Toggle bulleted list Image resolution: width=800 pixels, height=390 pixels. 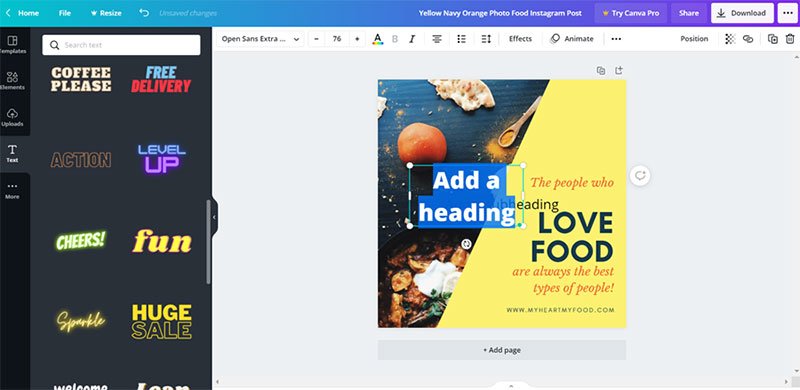pyautogui.click(x=461, y=39)
